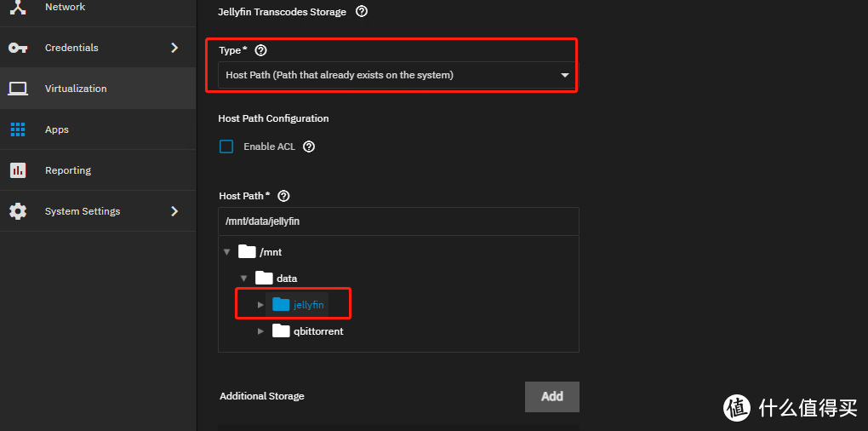
Task: Click help icon beside Enable ACL
Action: pyautogui.click(x=309, y=147)
